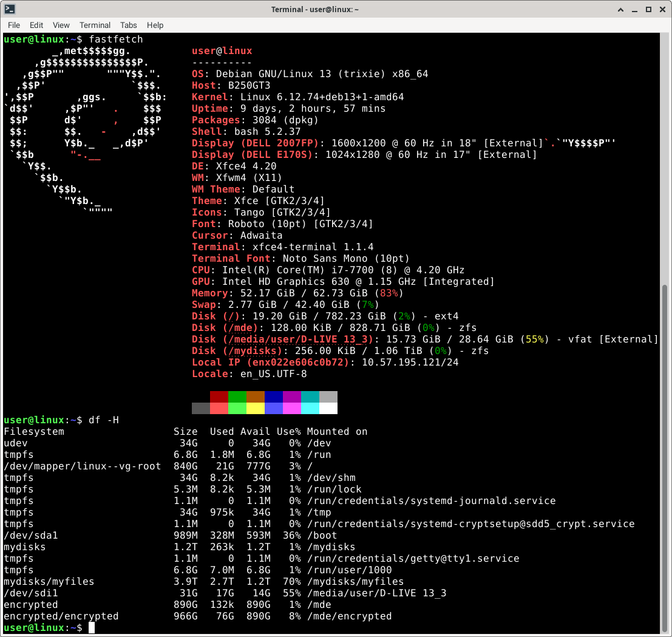Click the Kernel version line
The width and height of the screenshot is (672, 637).
(x=298, y=97)
